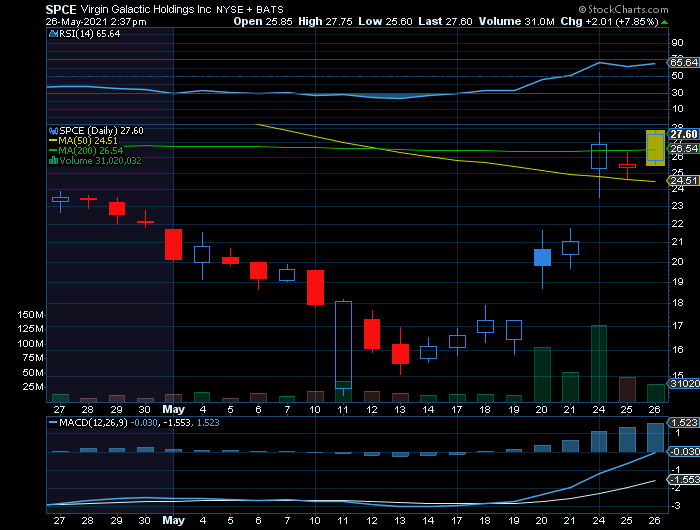Click the May 21 volume bar

(x=570, y=387)
